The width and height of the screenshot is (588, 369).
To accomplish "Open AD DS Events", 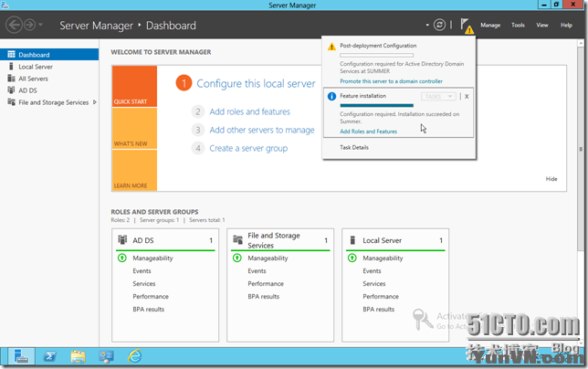I will point(142,270).
